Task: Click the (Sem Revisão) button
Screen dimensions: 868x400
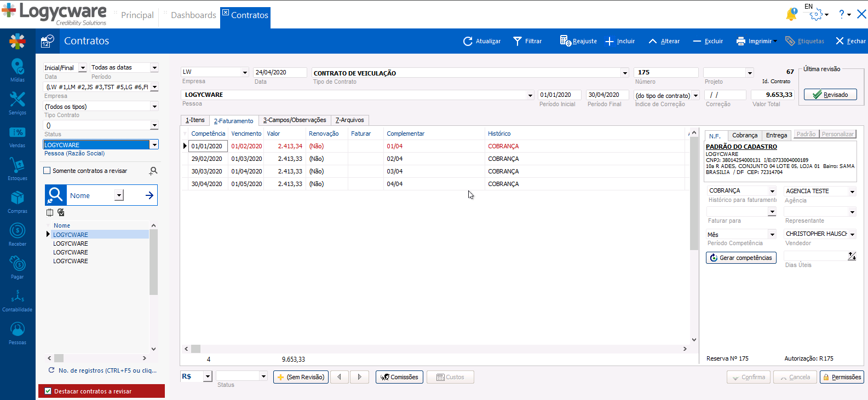Action: (301, 377)
